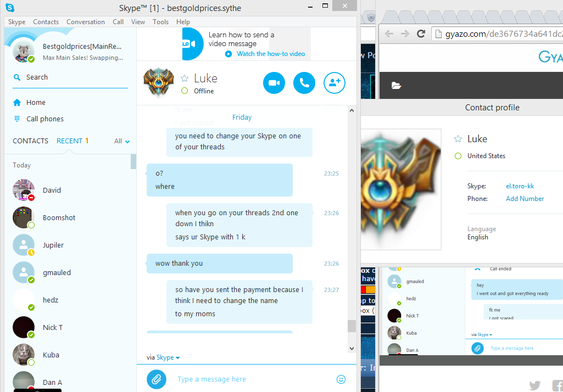Click the browser forward arrow
Image resolution: width=563 pixels, height=392 pixels.
405,33
